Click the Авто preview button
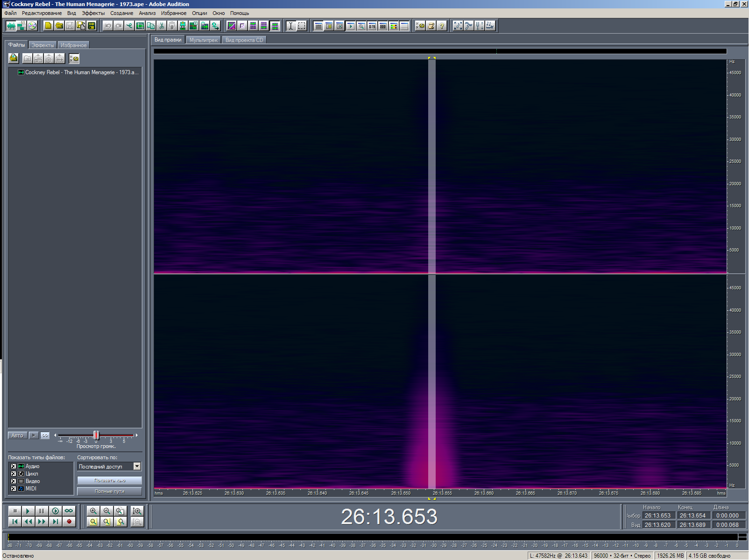The image size is (749, 560). 17,435
